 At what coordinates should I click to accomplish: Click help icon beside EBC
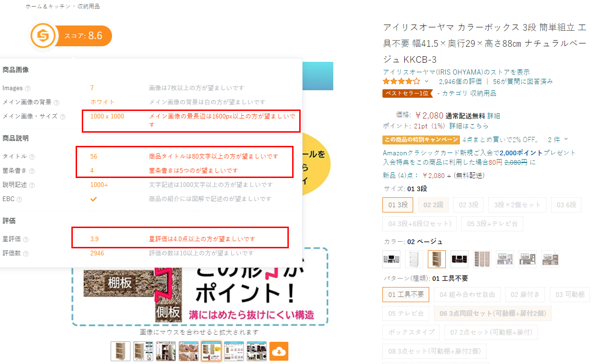[19, 199]
